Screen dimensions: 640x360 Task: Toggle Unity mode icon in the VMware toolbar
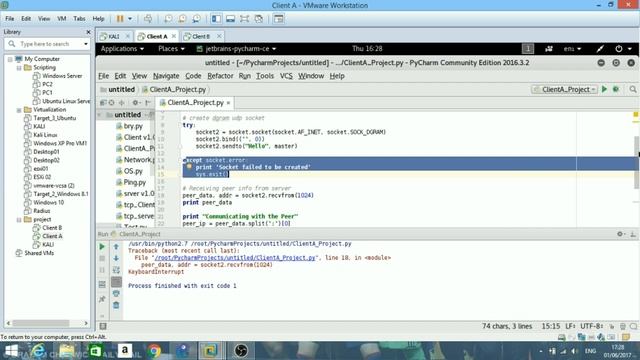point(259,19)
